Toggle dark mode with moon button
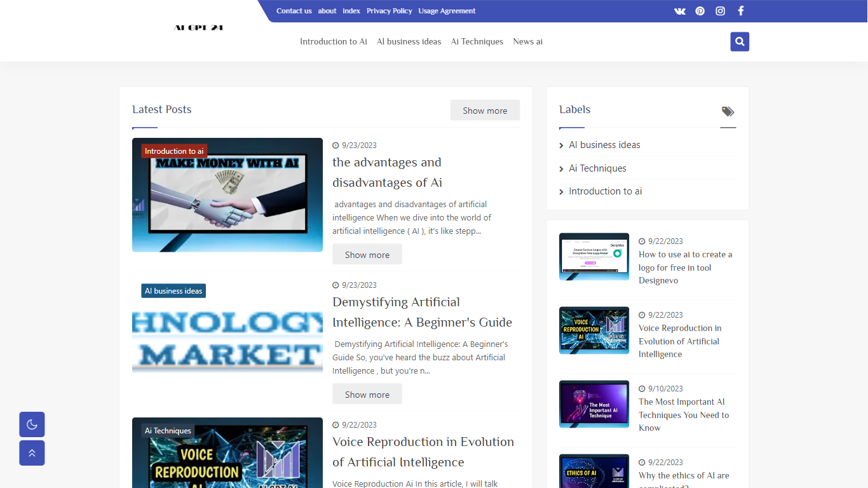 [x=32, y=424]
